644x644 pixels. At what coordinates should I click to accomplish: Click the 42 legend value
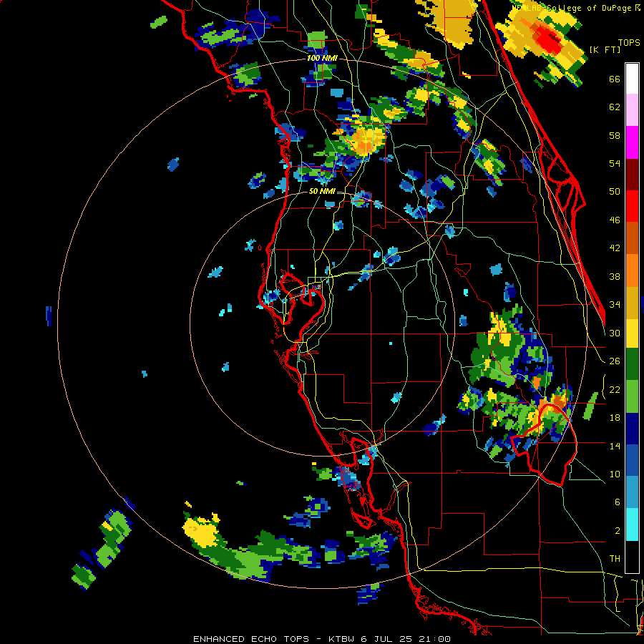click(x=615, y=248)
